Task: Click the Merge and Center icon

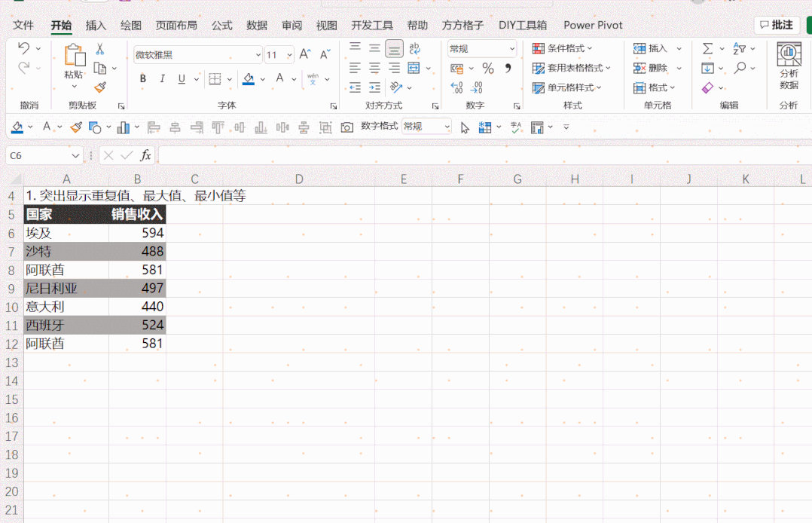Action: coord(414,68)
